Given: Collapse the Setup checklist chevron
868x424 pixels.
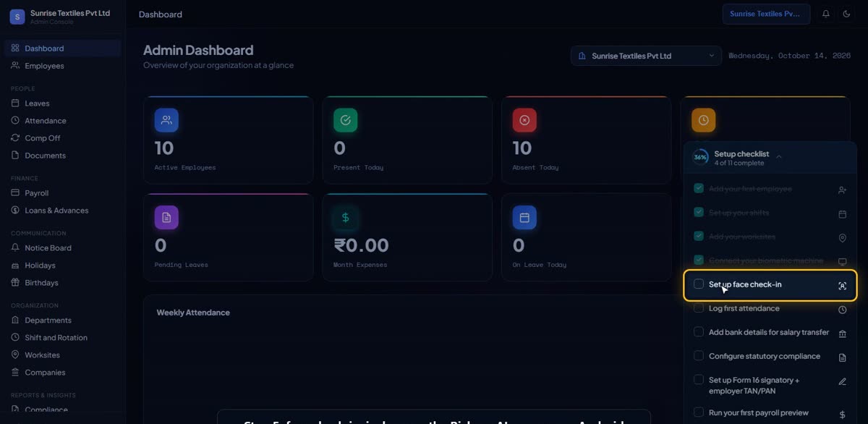Looking at the screenshot, I should 779,156.
